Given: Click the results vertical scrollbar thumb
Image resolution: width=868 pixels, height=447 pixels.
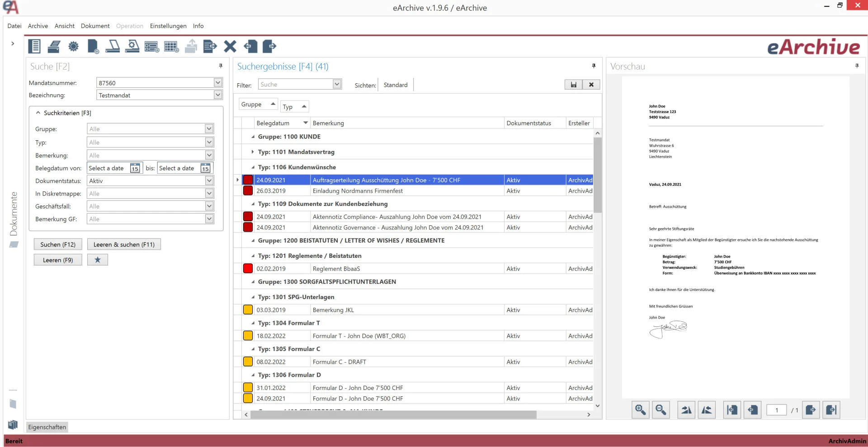Looking at the screenshot, I should point(598,175).
